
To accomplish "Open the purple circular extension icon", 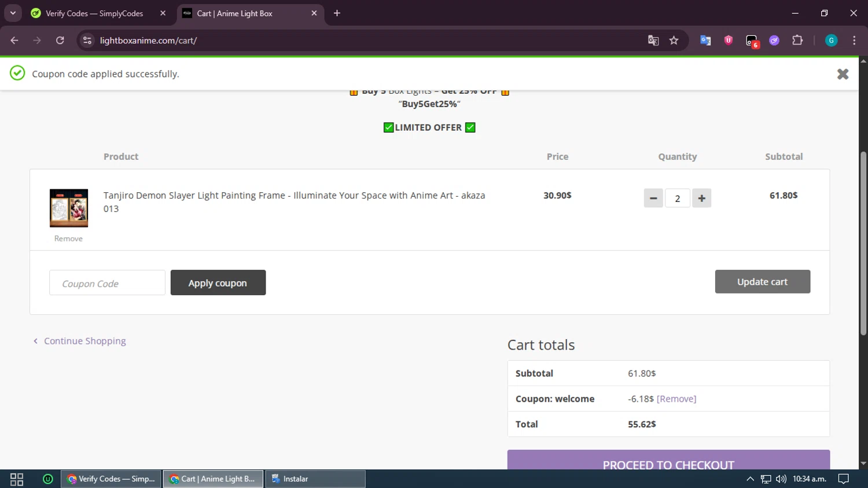I will [774, 41].
